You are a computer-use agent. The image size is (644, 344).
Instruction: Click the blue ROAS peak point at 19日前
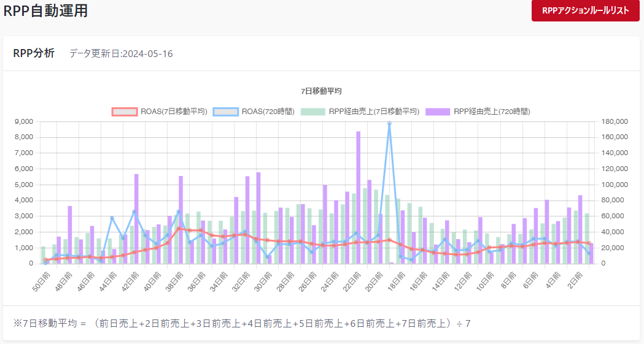(x=389, y=123)
